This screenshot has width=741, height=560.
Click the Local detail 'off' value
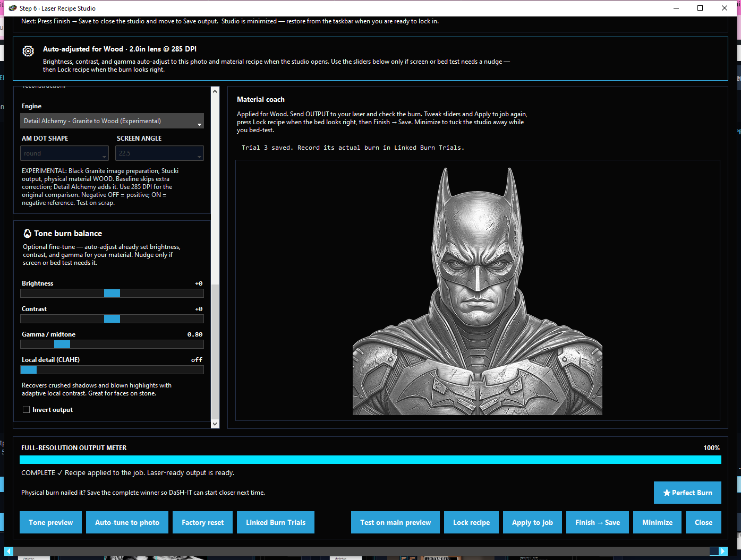197,360
